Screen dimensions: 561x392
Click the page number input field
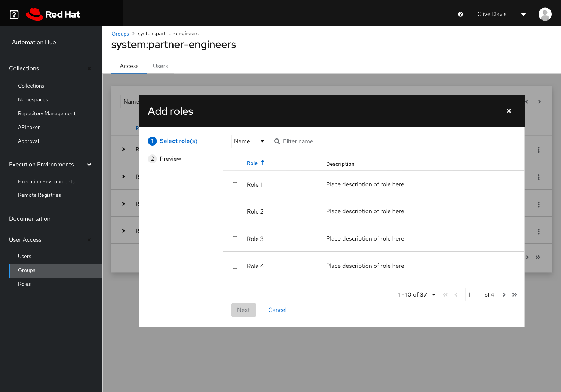point(474,295)
